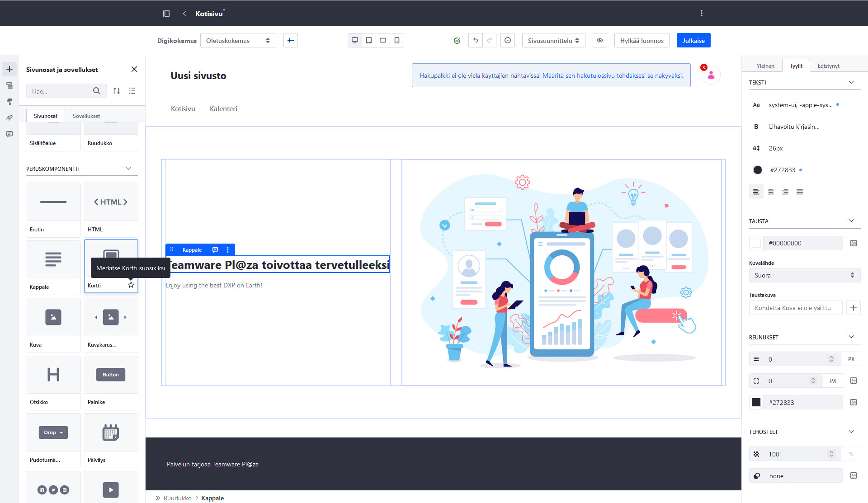Select the Päiväys date fragment

[x=111, y=441]
